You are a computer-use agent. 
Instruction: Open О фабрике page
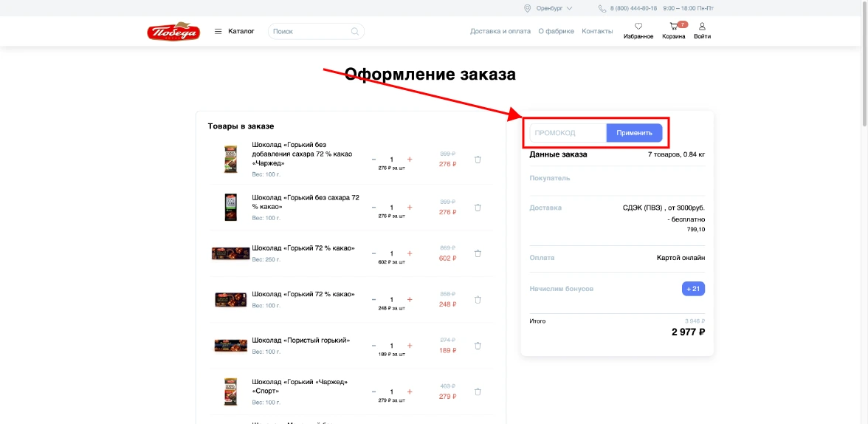(556, 31)
